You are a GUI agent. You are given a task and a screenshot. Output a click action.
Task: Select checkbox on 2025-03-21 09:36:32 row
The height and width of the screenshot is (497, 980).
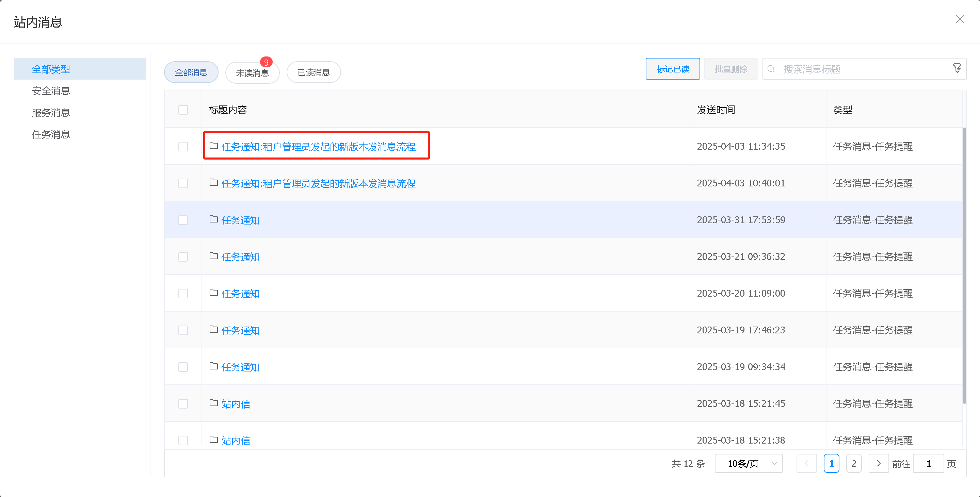click(183, 257)
